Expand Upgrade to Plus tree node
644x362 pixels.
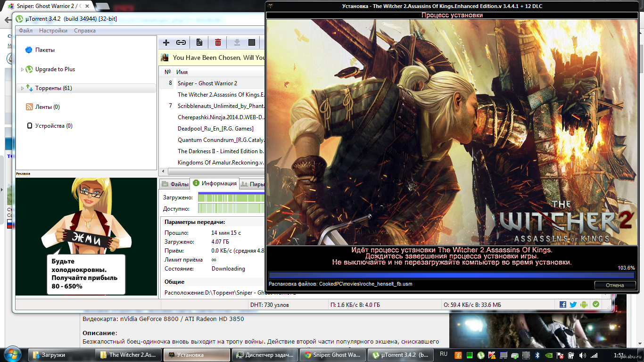(x=22, y=69)
